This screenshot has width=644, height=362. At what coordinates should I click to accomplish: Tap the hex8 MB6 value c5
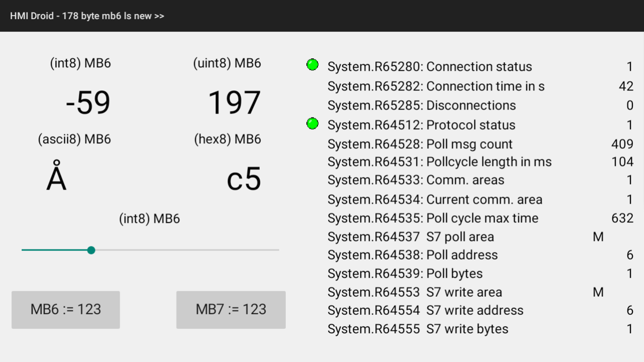point(244,179)
